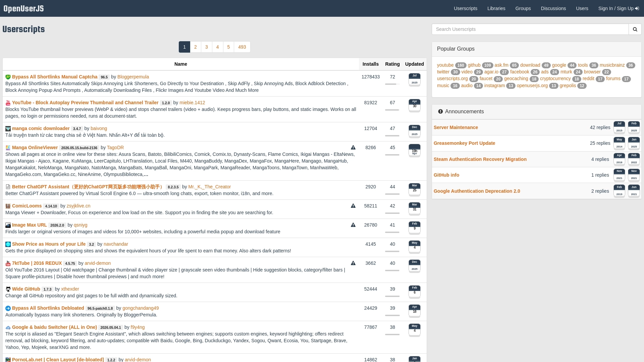Sort the table by Installs column
Viewport: 644px width, 362px height.
(371, 64)
